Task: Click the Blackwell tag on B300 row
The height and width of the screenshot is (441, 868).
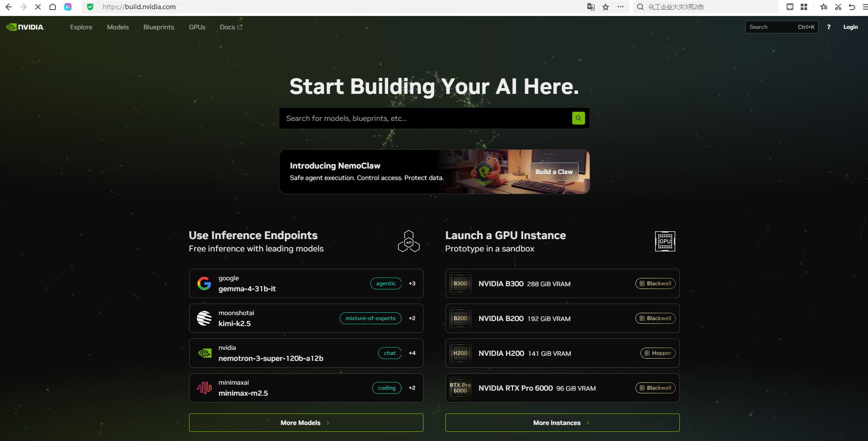Action: 656,283
